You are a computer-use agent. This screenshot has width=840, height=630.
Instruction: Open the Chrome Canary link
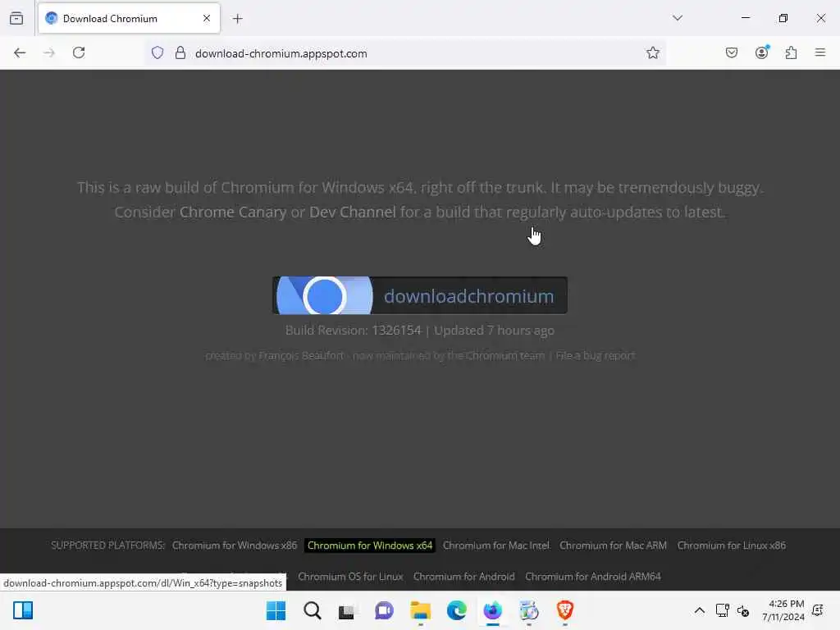(232, 212)
